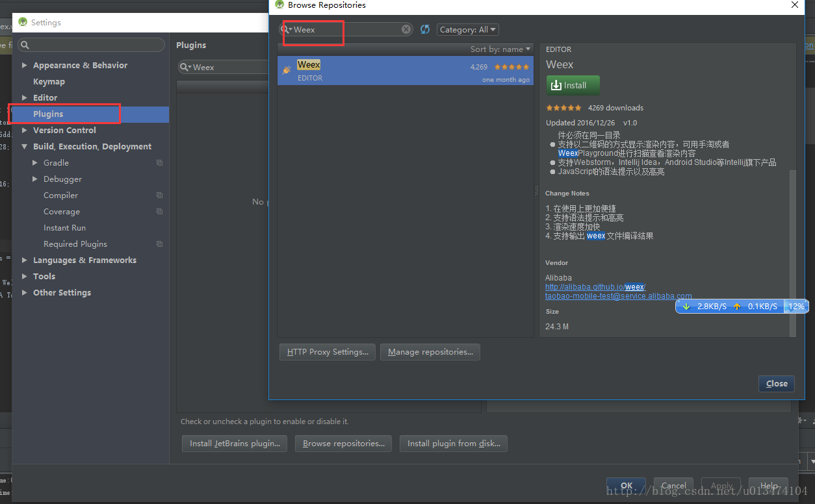Close the Browse Repositories dialog via Close button
This screenshot has width=815, height=504.
[777, 383]
